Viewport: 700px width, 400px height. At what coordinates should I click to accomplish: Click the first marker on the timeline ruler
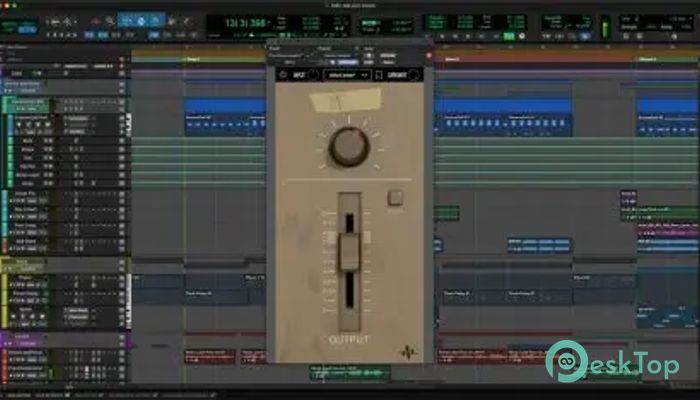coord(194,59)
